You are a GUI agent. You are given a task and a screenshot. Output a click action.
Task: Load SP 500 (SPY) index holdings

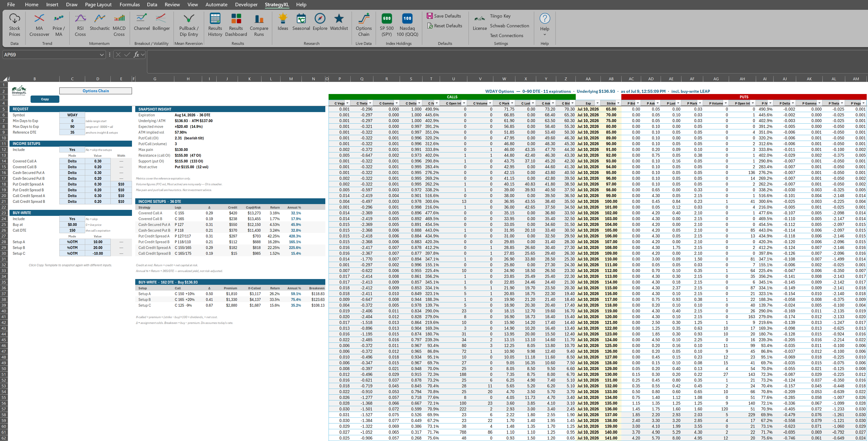(386, 25)
